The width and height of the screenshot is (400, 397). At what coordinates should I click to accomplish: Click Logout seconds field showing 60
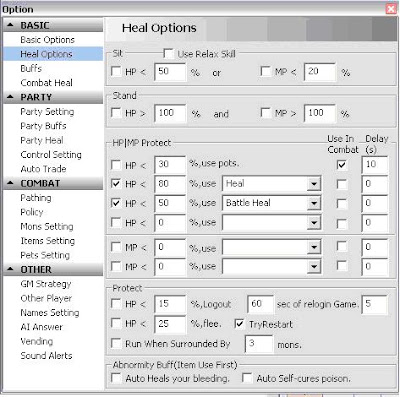click(x=260, y=304)
